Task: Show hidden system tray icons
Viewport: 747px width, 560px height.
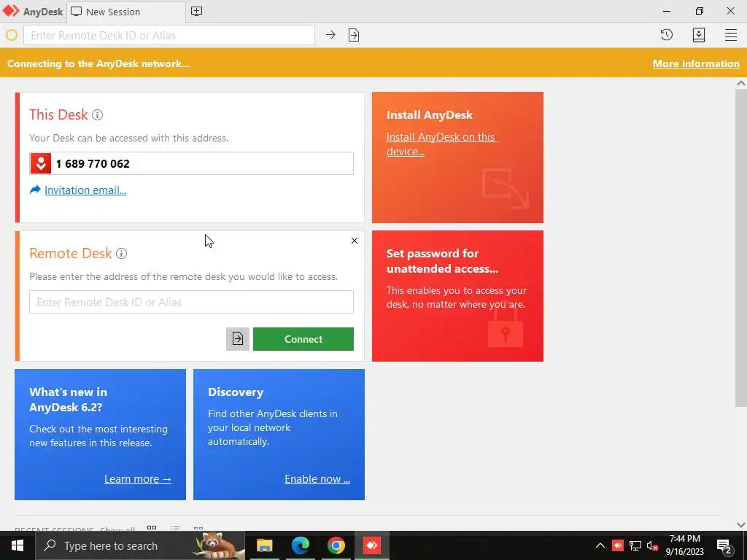Action: 600,545
